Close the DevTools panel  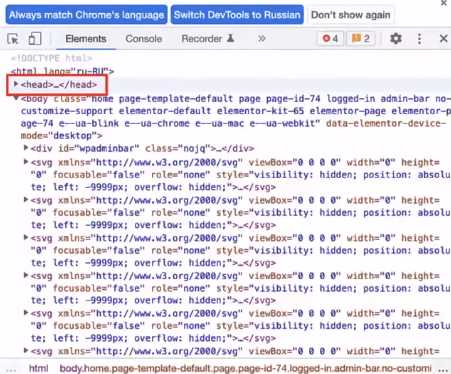[443, 39]
